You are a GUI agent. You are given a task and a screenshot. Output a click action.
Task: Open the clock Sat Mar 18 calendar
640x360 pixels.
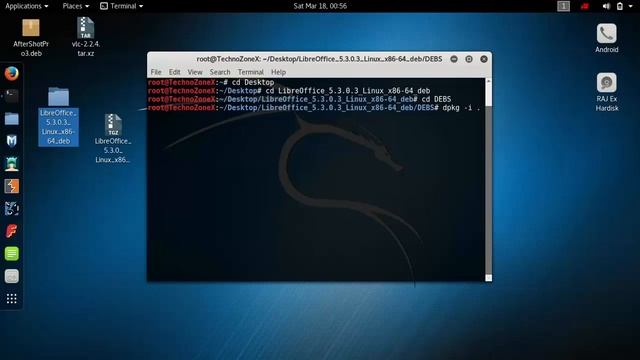320,6
